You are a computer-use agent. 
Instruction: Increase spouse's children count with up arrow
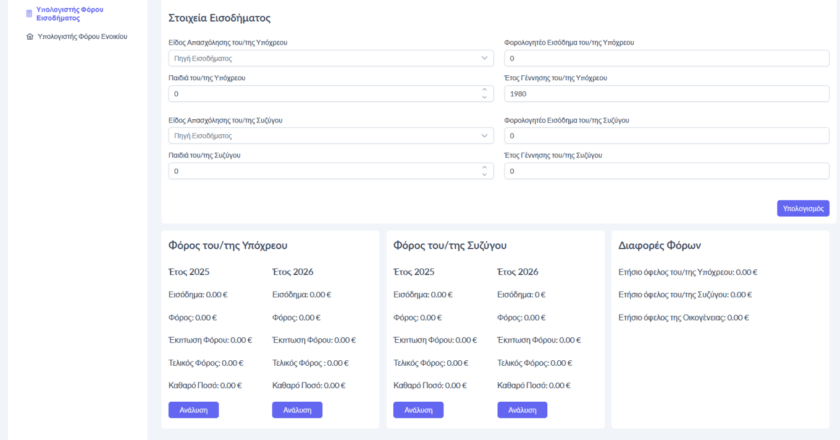(485, 167)
